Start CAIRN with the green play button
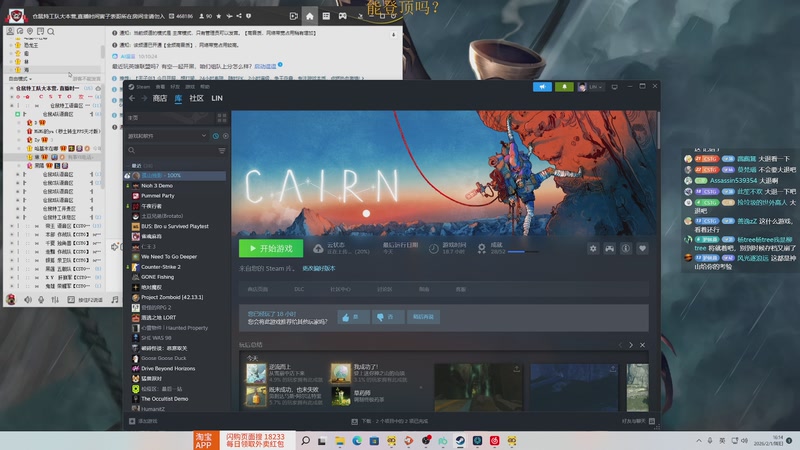Image resolution: width=800 pixels, height=450 pixels. [271, 248]
